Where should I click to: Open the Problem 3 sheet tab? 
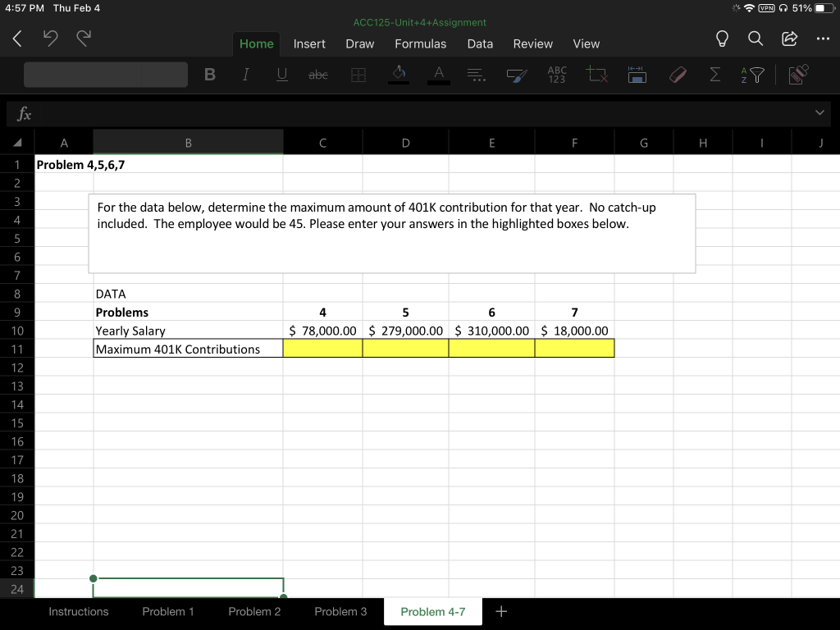[340, 612]
